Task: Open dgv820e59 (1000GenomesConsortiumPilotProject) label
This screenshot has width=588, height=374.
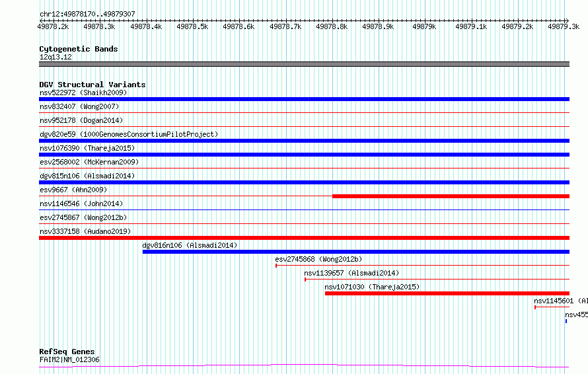Action: (x=129, y=134)
